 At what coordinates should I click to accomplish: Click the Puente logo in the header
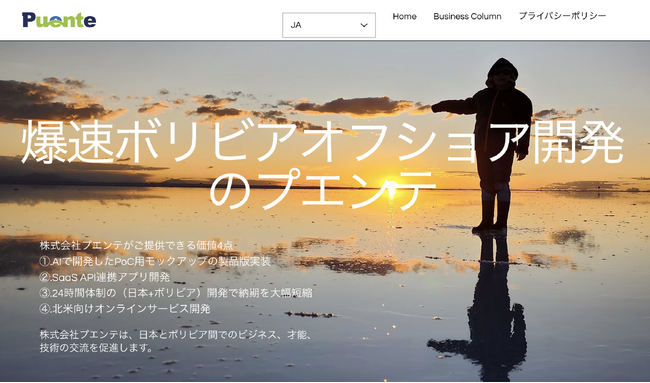(x=59, y=20)
